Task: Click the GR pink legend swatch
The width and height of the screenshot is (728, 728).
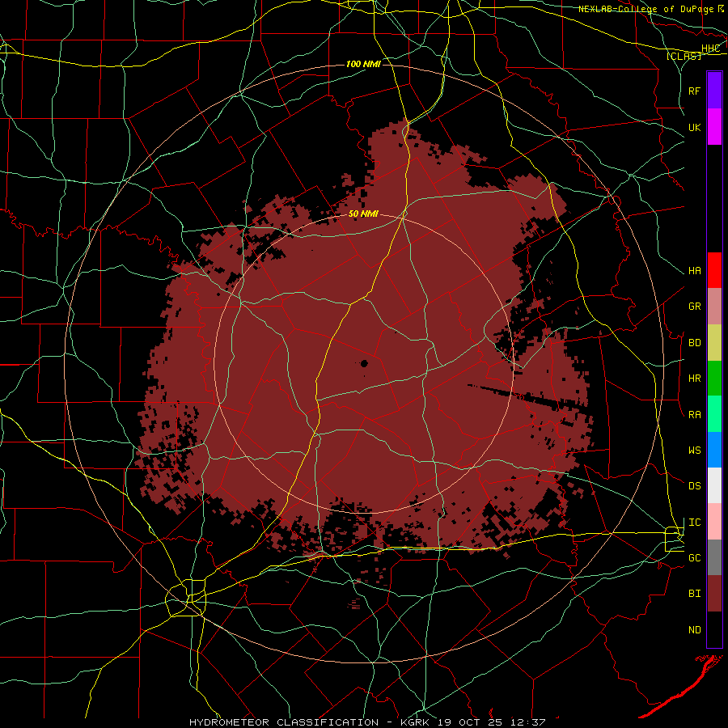Action: pos(714,307)
